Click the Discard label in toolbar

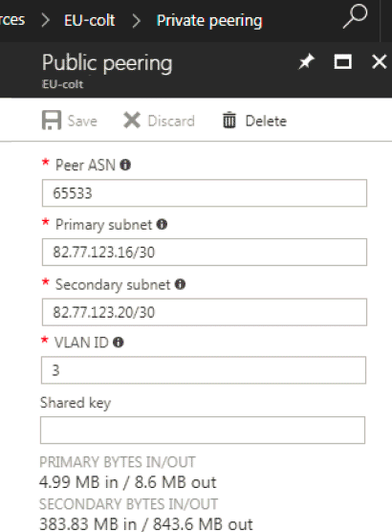(x=171, y=122)
